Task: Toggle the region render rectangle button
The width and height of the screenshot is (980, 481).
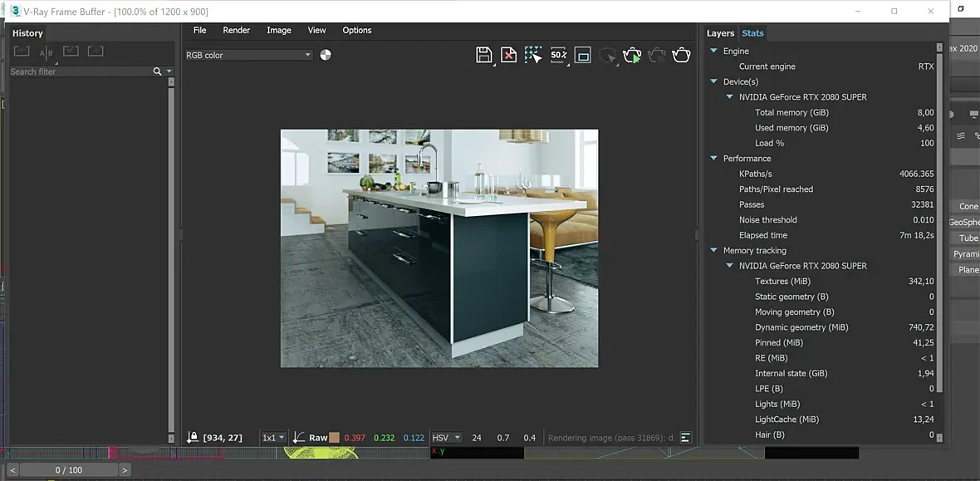Action: [583, 55]
